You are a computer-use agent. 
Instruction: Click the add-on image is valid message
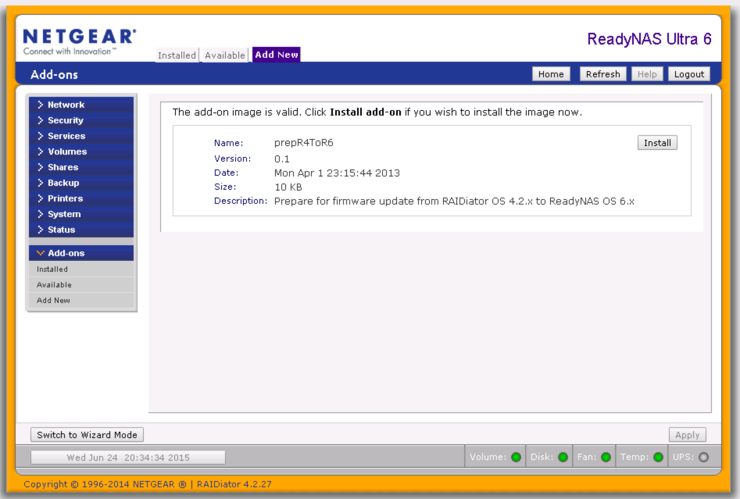pos(377,112)
